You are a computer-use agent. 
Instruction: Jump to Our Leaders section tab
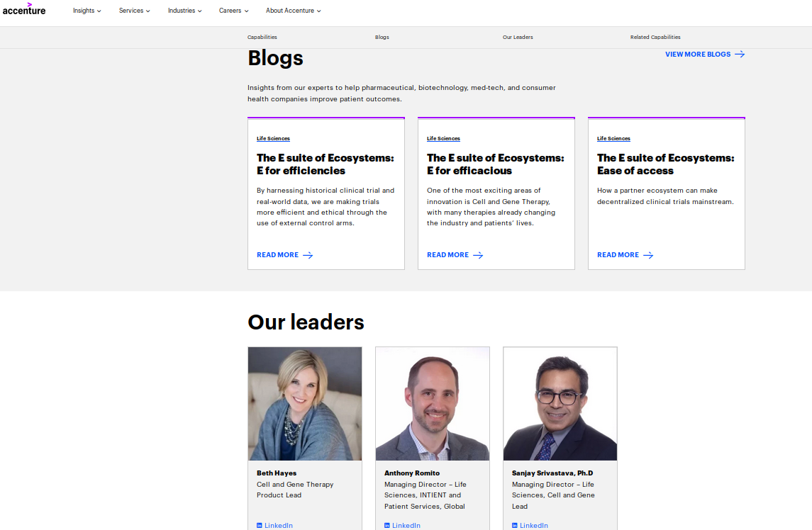(x=518, y=38)
